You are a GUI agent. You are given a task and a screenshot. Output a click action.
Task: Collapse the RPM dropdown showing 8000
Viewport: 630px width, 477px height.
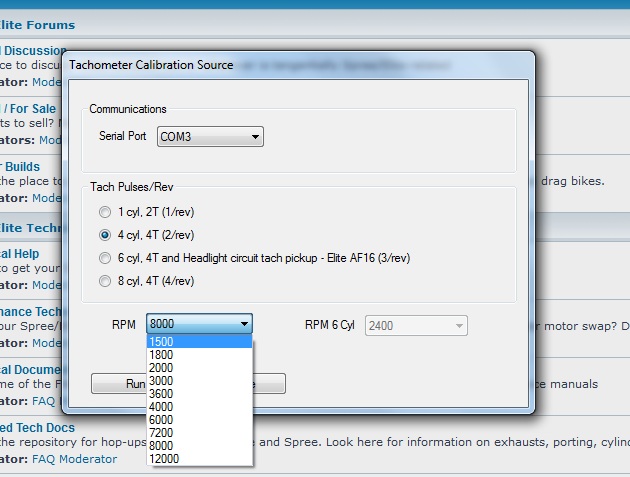click(x=243, y=324)
